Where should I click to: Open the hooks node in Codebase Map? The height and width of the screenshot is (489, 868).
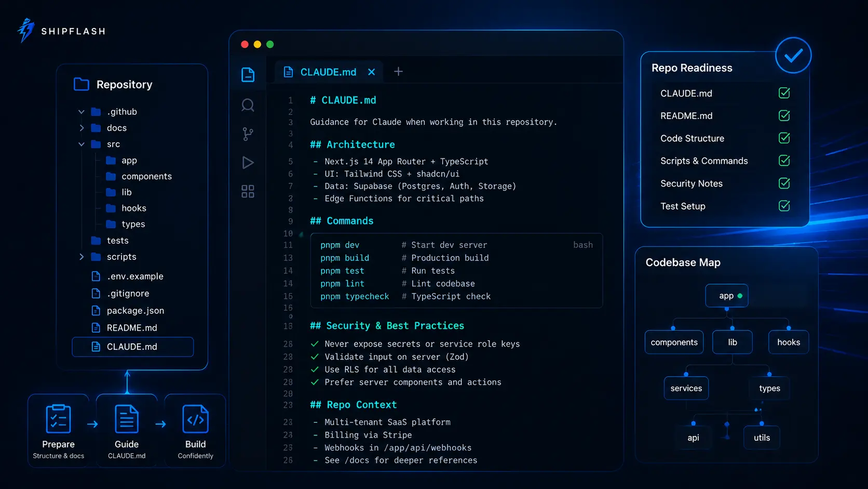(789, 342)
